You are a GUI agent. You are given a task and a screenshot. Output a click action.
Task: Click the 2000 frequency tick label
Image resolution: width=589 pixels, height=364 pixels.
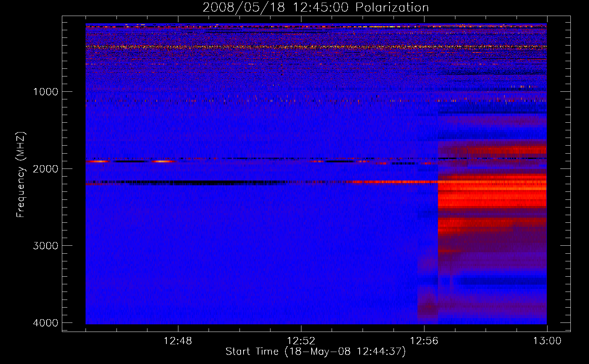[x=46, y=169]
